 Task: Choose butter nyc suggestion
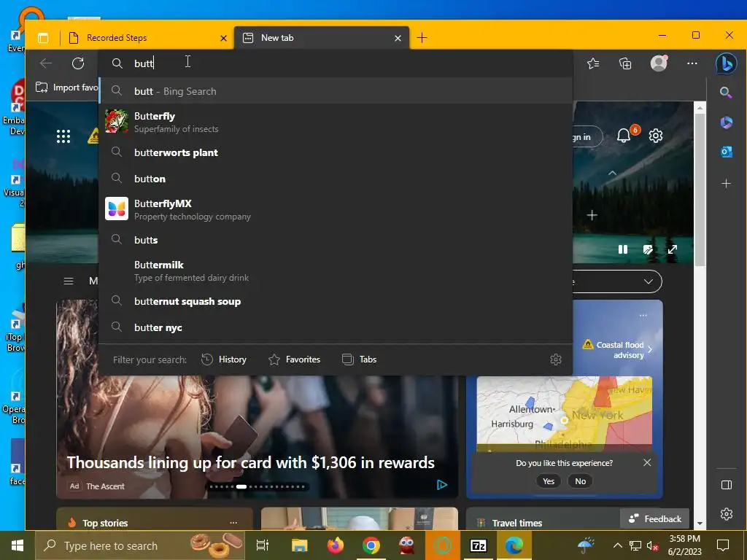(x=336, y=327)
